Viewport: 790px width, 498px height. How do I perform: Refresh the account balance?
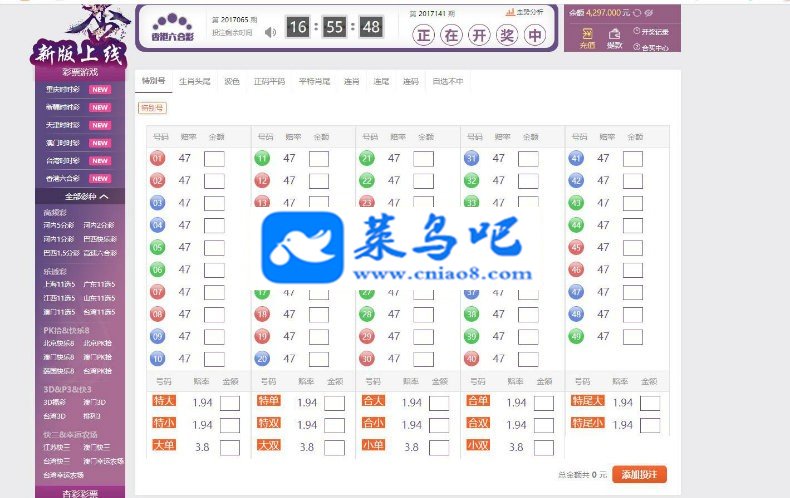[637, 13]
